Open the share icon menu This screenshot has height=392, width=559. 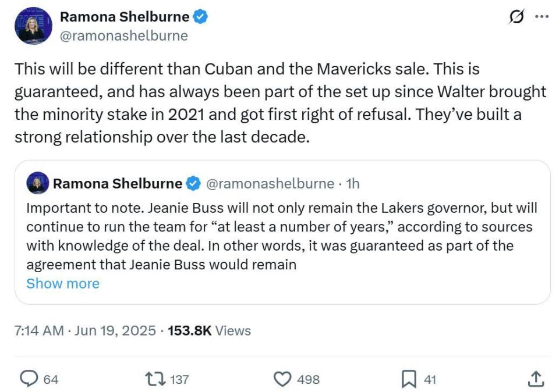point(535,379)
